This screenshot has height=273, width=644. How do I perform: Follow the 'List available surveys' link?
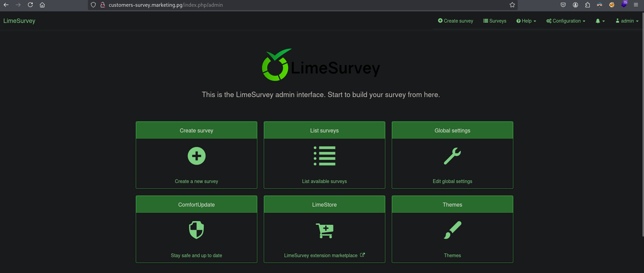(324, 181)
